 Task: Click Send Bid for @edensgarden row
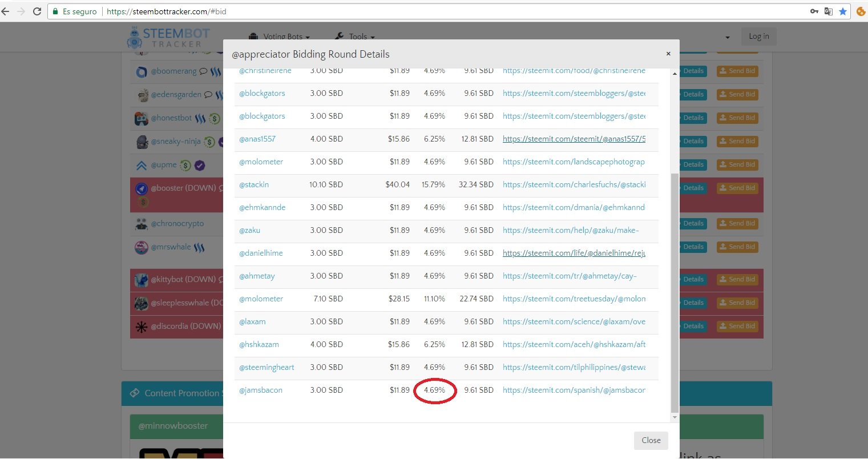tap(737, 94)
